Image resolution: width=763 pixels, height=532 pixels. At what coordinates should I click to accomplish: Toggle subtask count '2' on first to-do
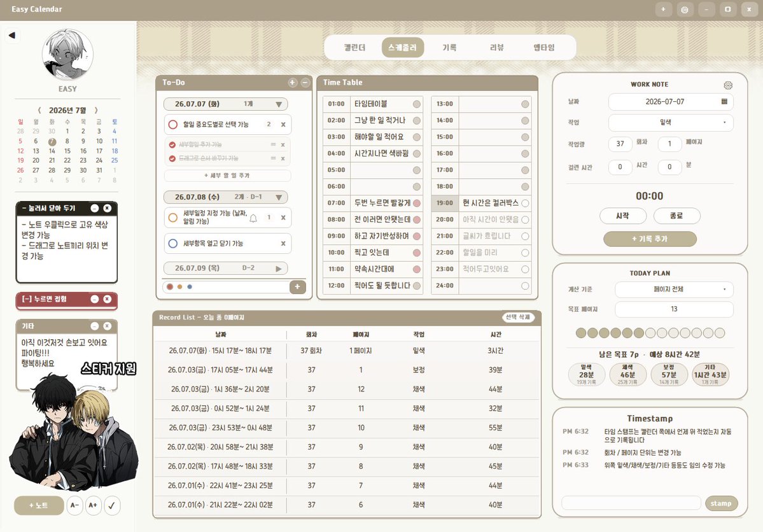(x=269, y=125)
